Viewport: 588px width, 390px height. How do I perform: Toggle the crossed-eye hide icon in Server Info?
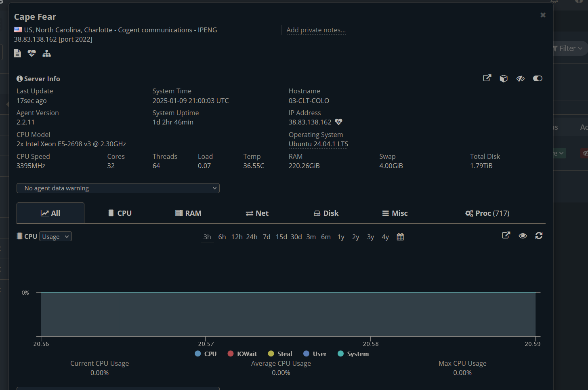click(x=521, y=78)
